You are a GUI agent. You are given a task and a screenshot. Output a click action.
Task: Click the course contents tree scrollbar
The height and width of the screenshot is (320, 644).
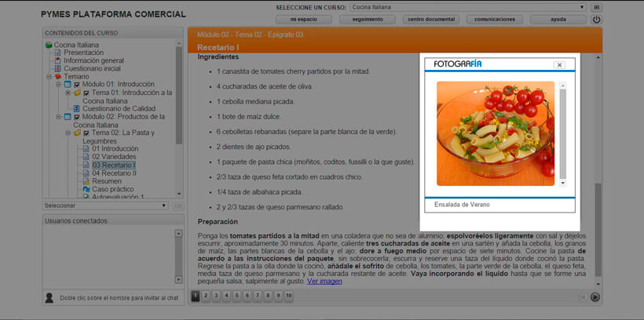(x=179, y=118)
